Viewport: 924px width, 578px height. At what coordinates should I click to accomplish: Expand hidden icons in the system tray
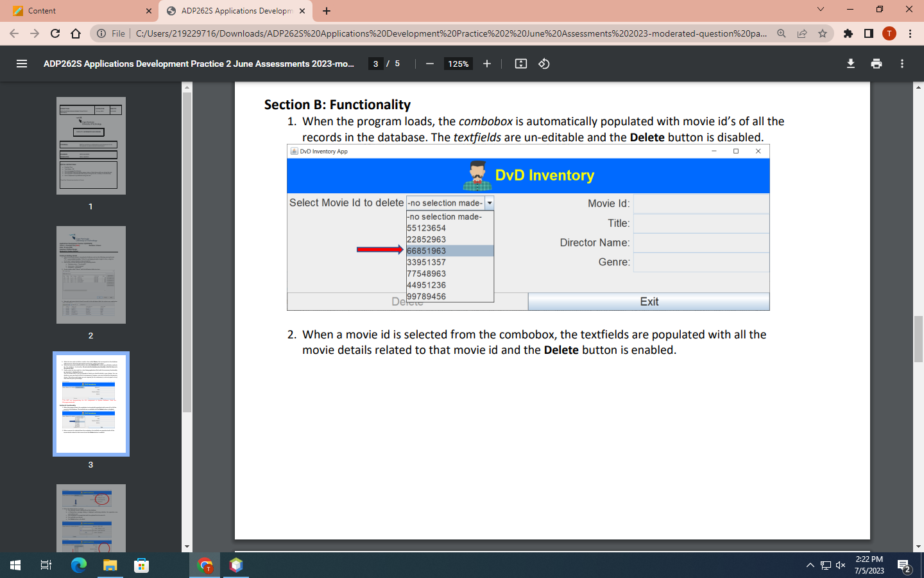coord(810,565)
